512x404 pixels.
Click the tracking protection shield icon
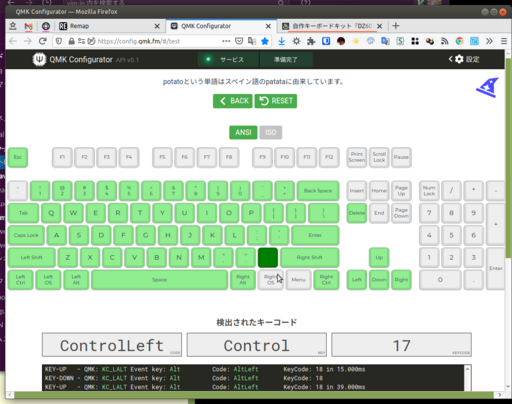(59, 41)
